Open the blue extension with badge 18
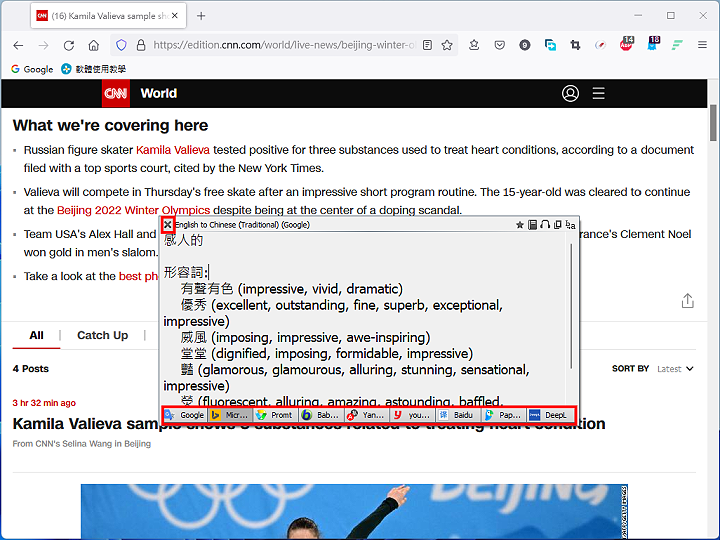 [652, 44]
